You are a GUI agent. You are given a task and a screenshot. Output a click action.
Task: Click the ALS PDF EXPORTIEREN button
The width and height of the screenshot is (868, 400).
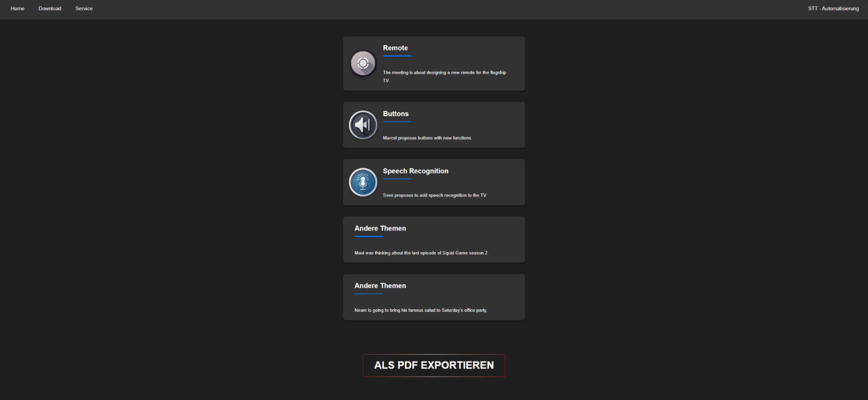click(434, 365)
